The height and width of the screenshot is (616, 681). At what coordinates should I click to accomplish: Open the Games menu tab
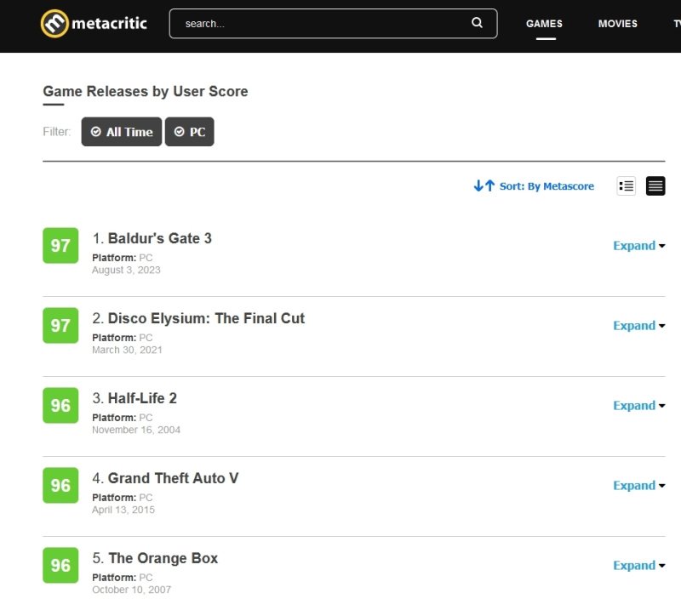tap(544, 24)
